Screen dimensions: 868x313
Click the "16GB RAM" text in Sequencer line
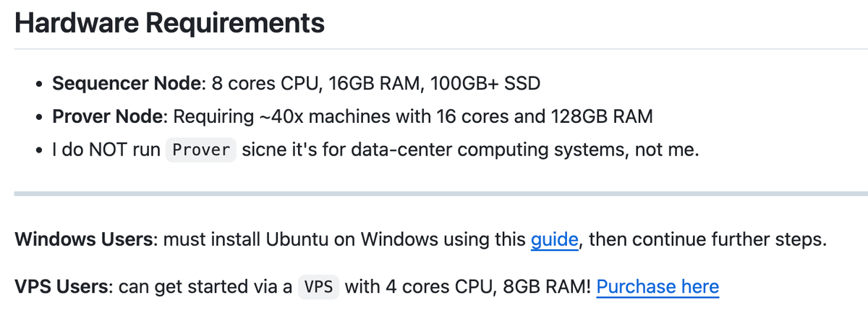pyautogui.click(x=373, y=84)
